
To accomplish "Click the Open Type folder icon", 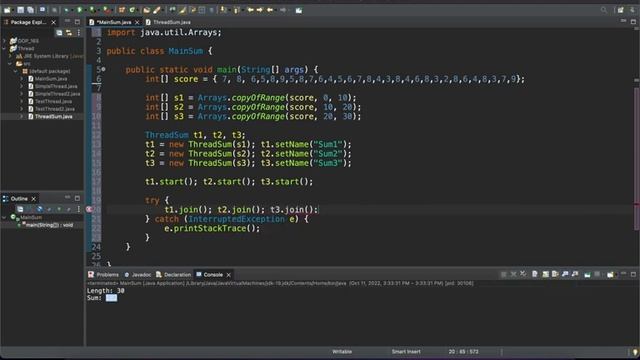I will click(147, 10).
